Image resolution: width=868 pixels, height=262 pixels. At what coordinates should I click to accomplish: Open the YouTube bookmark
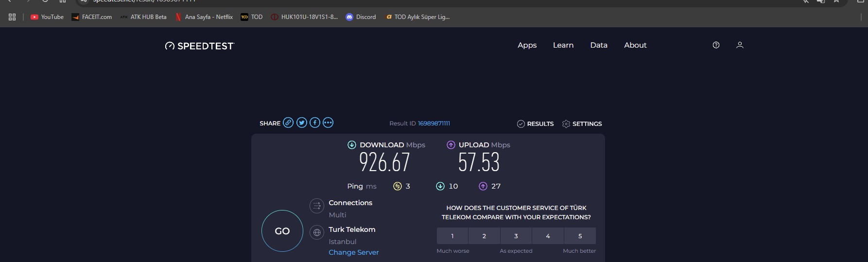pos(47,17)
